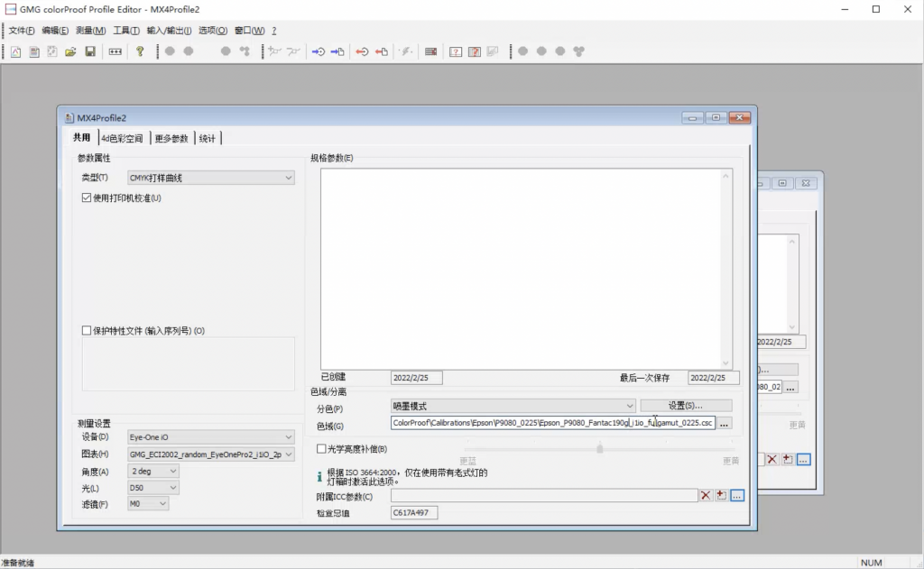This screenshot has height=569, width=924.
Task: Switch to the 4d色彩空间 tab
Action: pyautogui.click(x=122, y=139)
